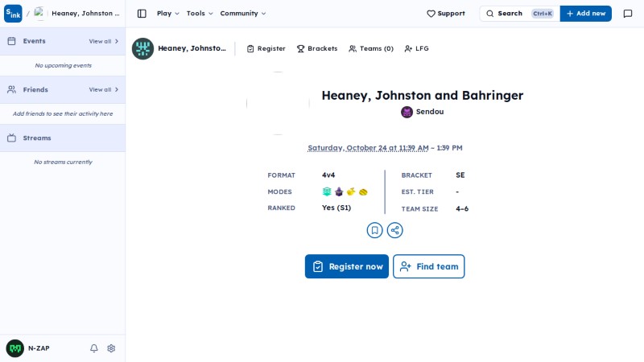This screenshot has height=362, width=644.
Task: Click the Heaney, Johnston and Bahringer heading
Action: click(x=422, y=95)
